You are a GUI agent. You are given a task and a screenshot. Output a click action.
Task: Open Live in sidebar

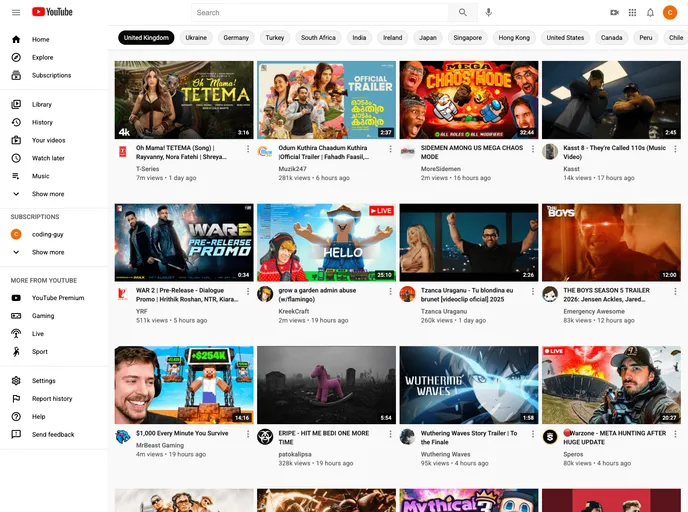pos(54,334)
